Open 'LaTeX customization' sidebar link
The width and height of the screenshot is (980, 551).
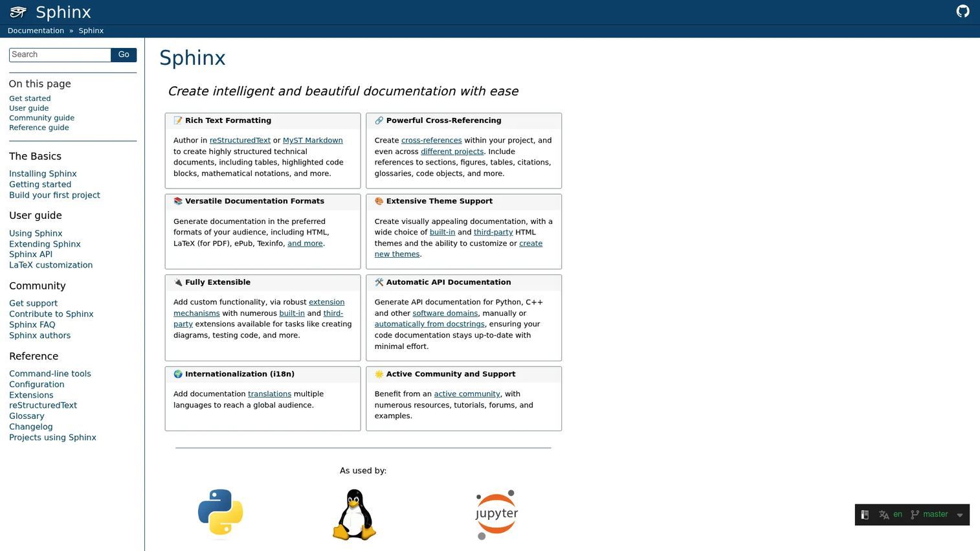pyautogui.click(x=50, y=265)
